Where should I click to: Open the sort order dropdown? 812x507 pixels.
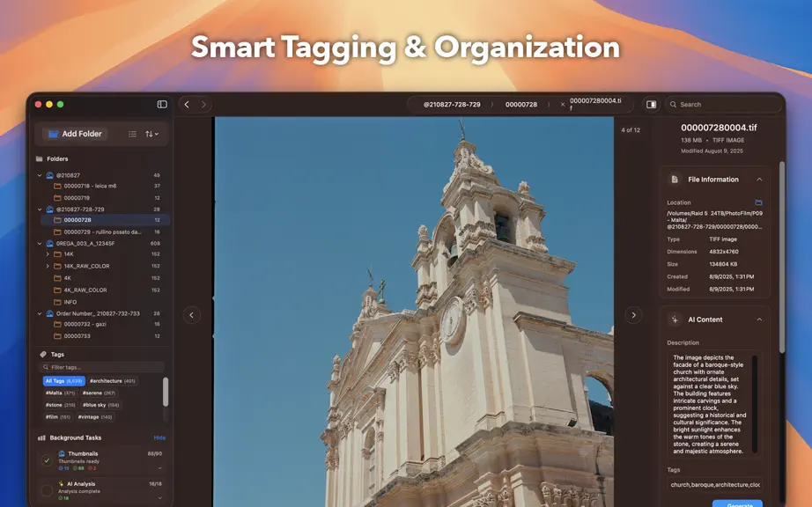coord(151,134)
